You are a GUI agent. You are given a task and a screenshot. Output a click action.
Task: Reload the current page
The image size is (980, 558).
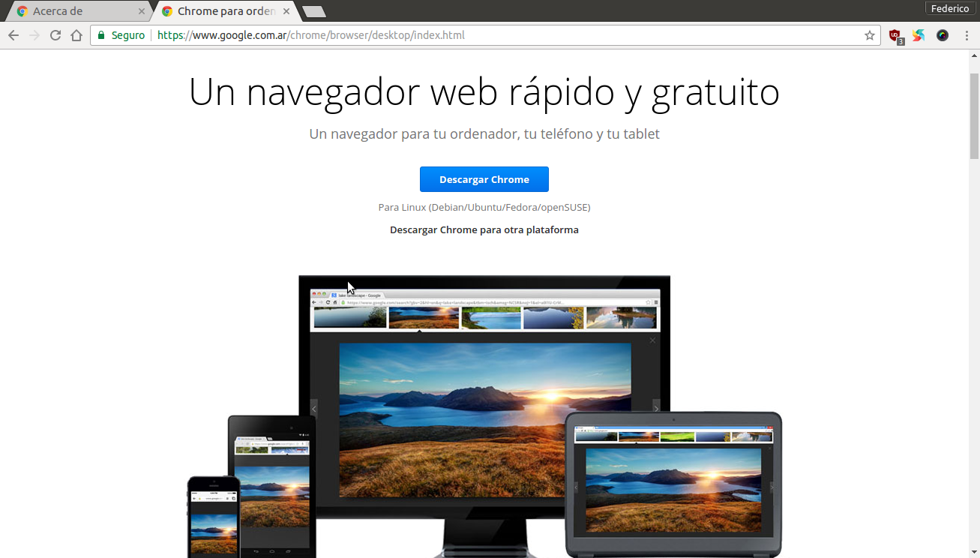coord(55,35)
